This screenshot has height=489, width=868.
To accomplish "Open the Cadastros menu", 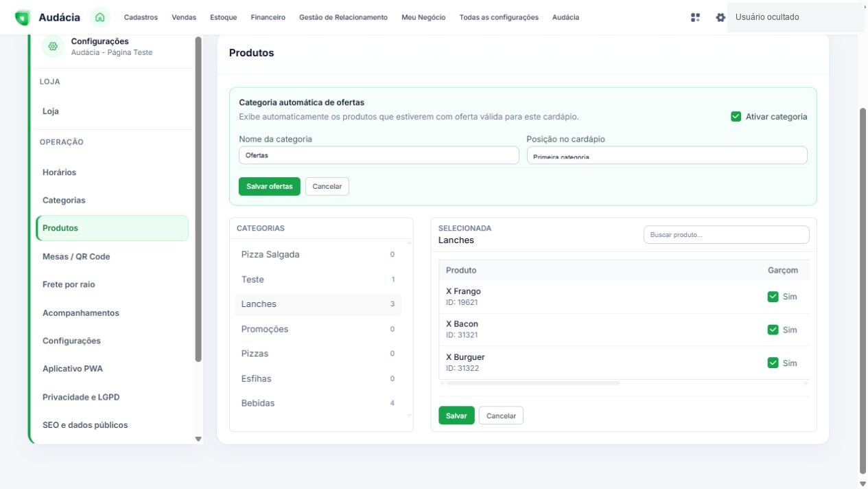I will pyautogui.click(x=141, y=17).
